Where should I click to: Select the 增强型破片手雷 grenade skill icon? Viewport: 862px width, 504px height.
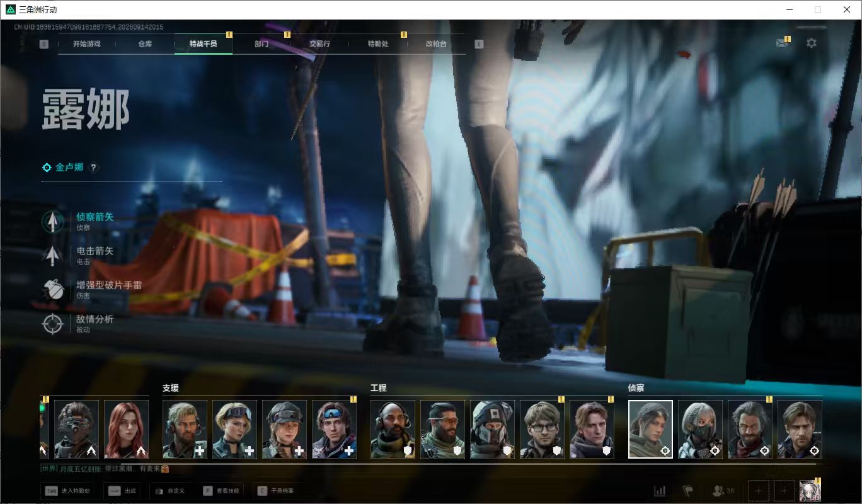coord(53,289)
